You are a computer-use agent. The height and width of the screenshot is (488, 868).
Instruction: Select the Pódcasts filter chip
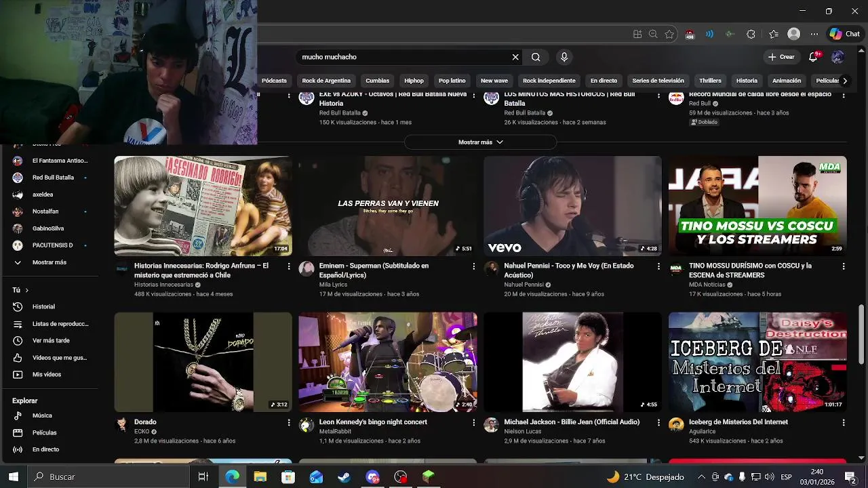pyautogui.click(x=274, y=81)
